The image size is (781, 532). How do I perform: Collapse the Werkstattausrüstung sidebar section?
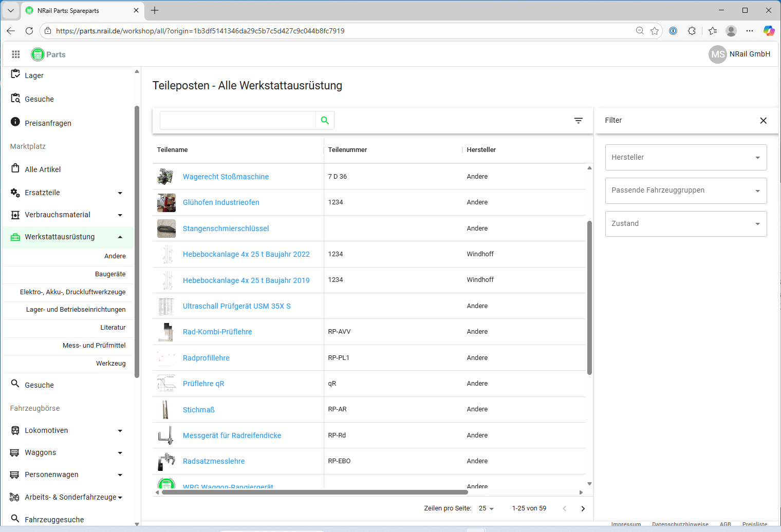[x=120, y=237]
